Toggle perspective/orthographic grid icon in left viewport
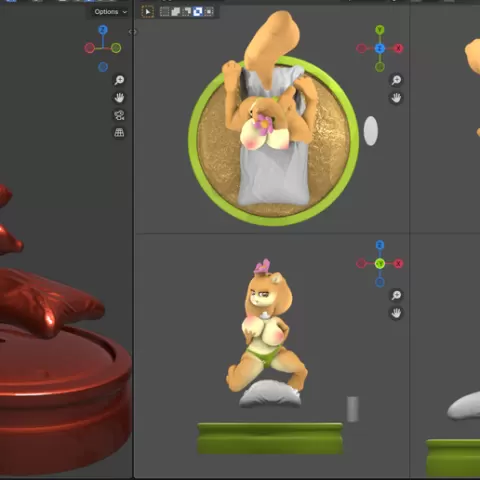 click(119, 133)
